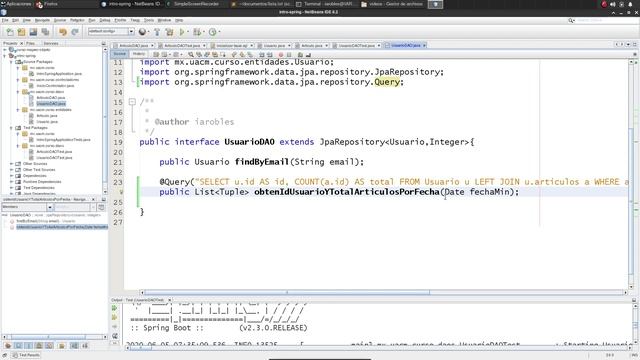The image size is (640, 360).
Task: Select UsuarioDAO.java in the project tree
Action: pyautogui.click(x=51, y=104)
